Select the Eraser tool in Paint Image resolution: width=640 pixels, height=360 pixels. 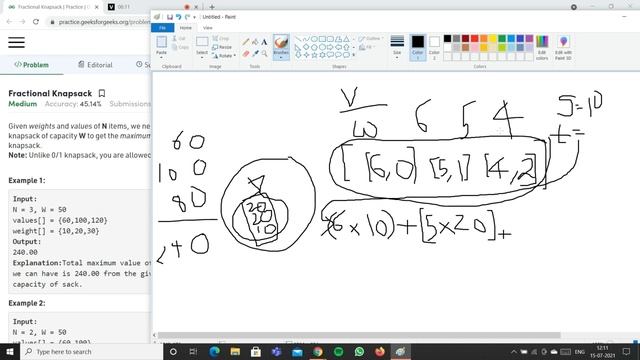245,53
